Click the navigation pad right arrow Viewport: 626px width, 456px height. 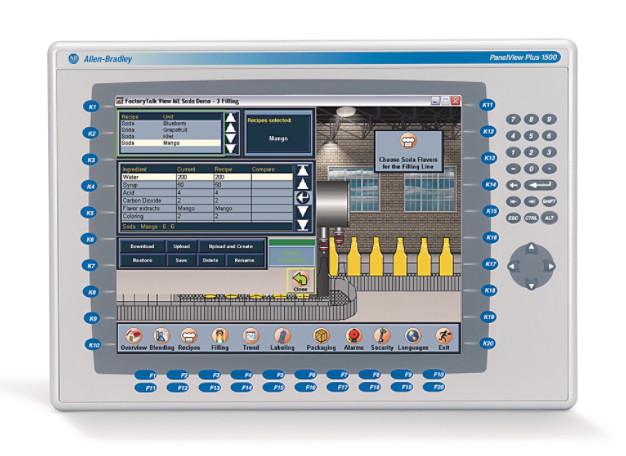pyautogui.click(x=551, y=266)
